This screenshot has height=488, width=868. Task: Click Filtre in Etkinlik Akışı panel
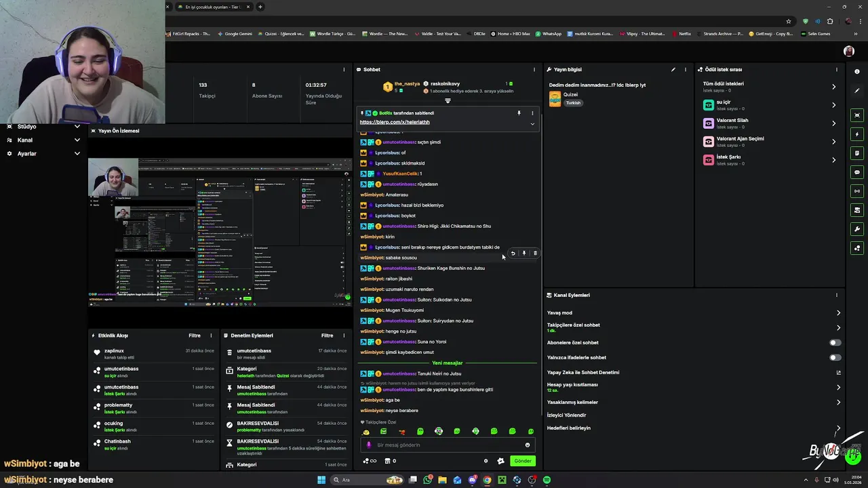pos(195,335)
